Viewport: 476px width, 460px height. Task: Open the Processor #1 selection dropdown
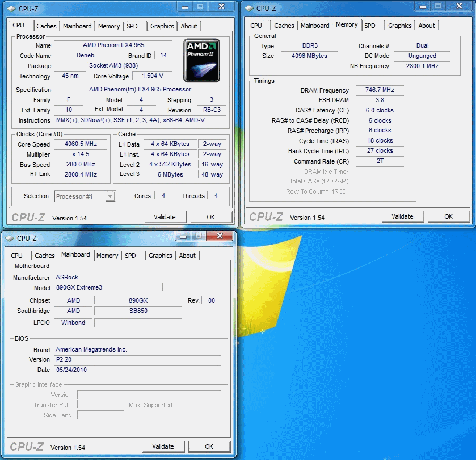click(85, 196)
